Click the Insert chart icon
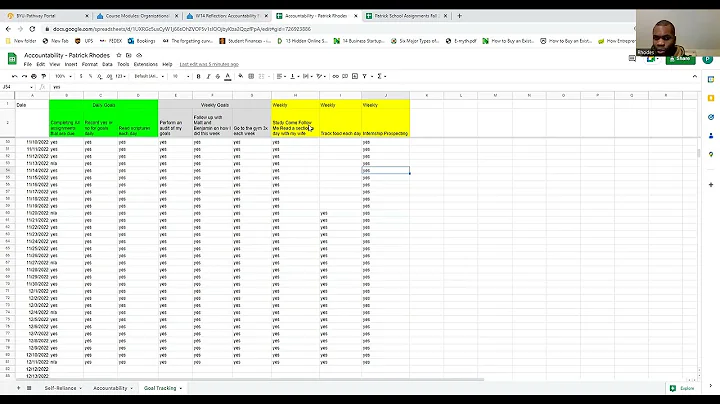 [355, 76]
